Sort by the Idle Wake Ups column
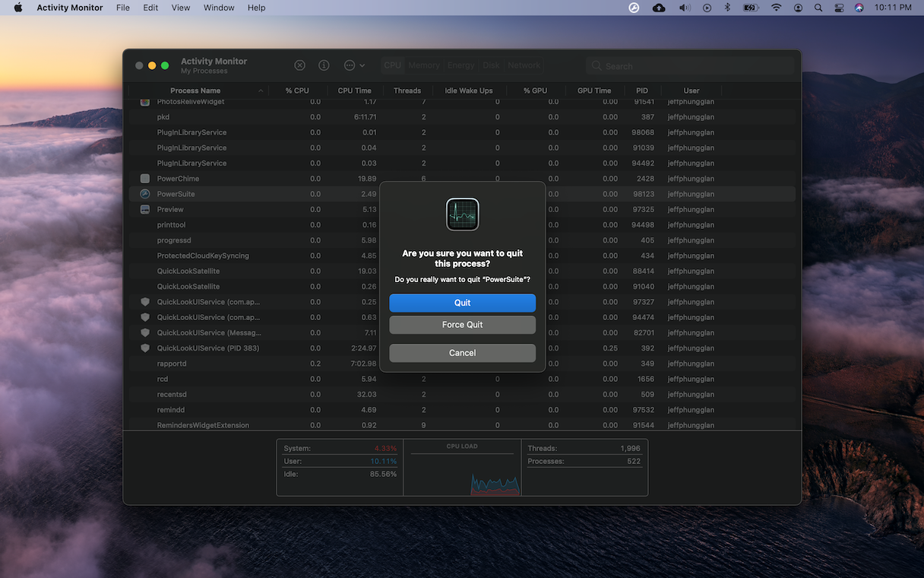Image resolution: width=924 pixels, height=578 pixels. 469,91
